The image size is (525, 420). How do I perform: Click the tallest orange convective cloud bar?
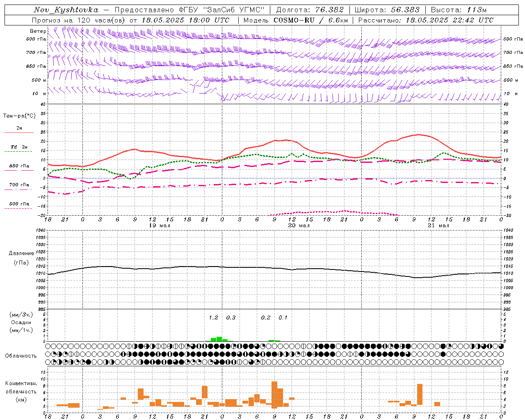click(274, 395)
